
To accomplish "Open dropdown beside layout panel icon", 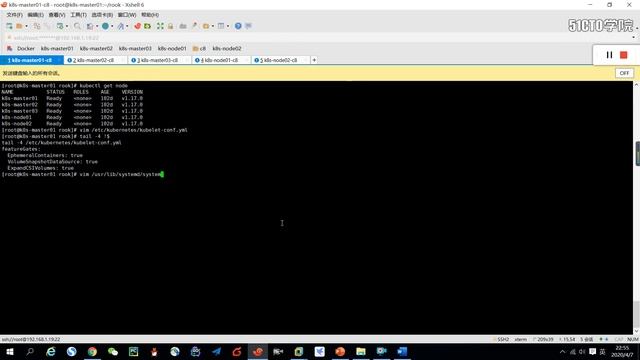I will click(228, 27).
